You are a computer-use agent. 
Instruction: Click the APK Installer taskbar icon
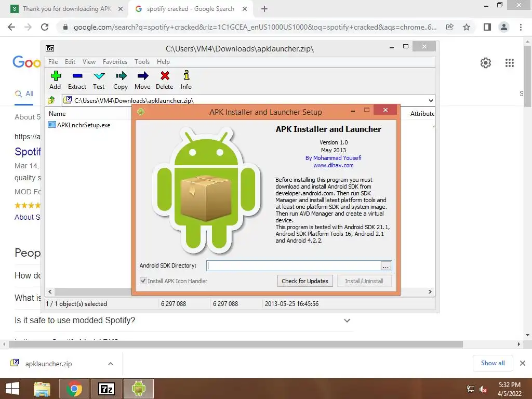tap(138, 389)
